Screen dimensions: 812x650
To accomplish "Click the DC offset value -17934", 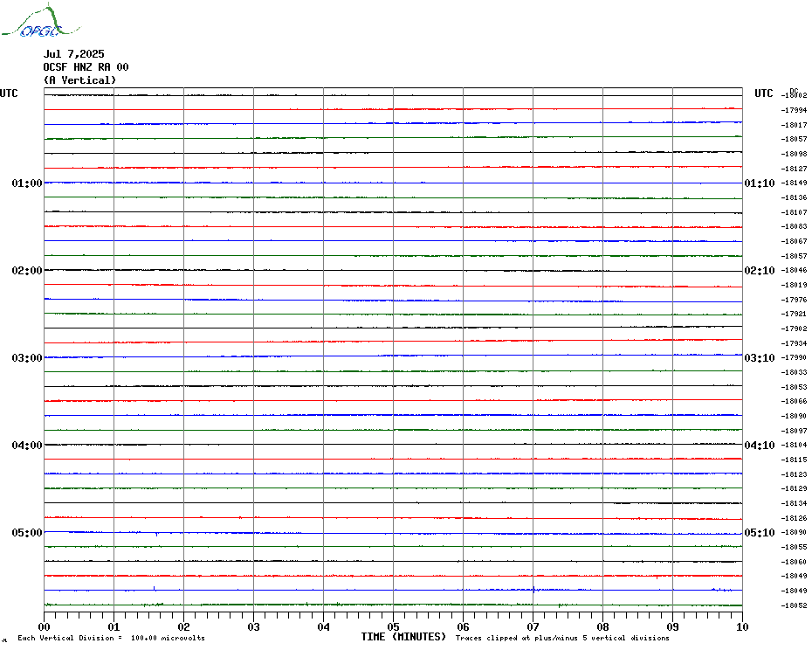I will (794, 343).
